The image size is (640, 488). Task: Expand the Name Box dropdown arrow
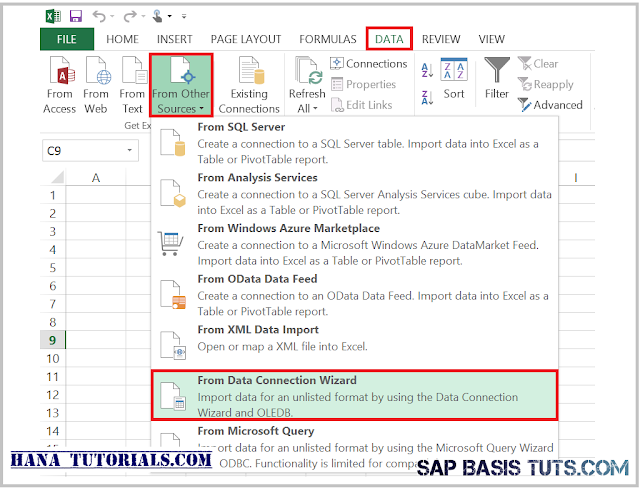[x=130, y=151]
